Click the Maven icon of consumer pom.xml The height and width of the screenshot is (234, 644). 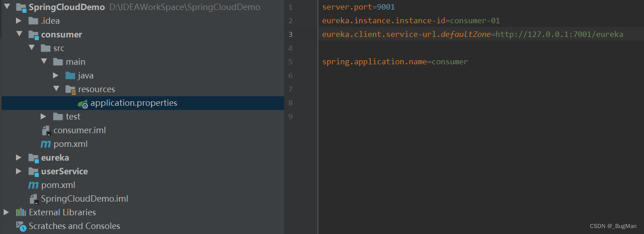click(46, 144)
